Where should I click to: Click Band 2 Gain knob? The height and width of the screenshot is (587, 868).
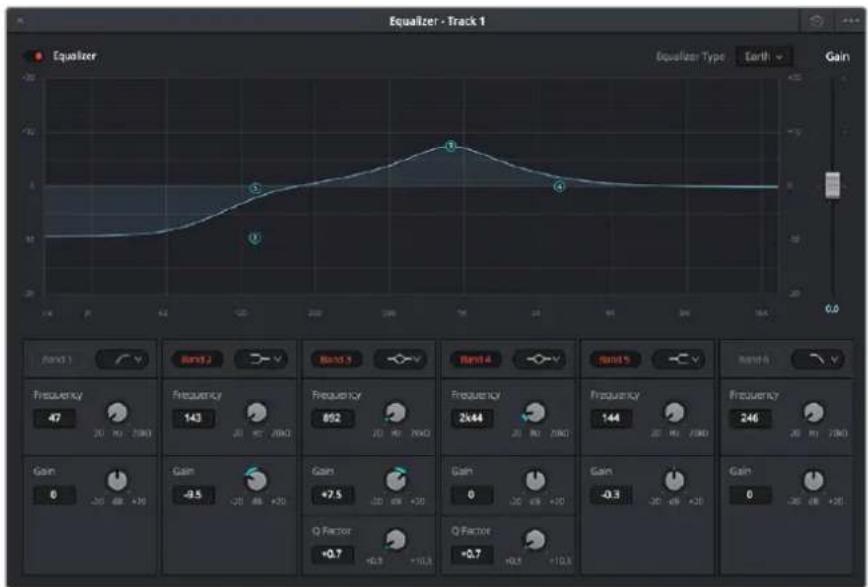click(256, 481)
